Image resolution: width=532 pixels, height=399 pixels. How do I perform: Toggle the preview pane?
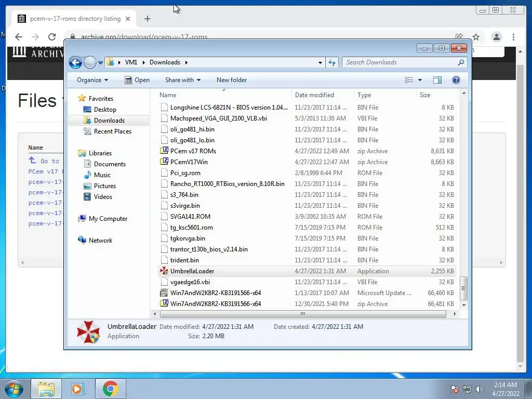click(x=437, y=80)
